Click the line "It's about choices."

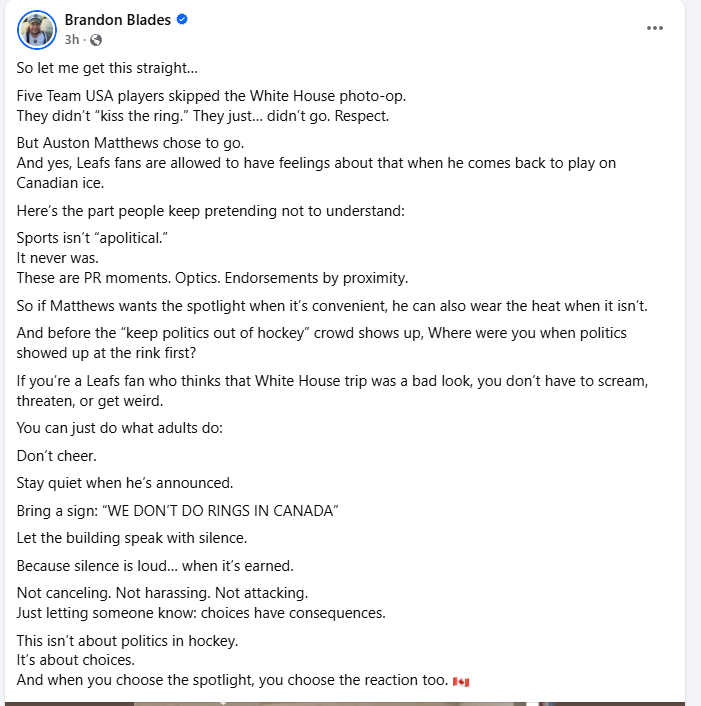click(x=73, y=660)
